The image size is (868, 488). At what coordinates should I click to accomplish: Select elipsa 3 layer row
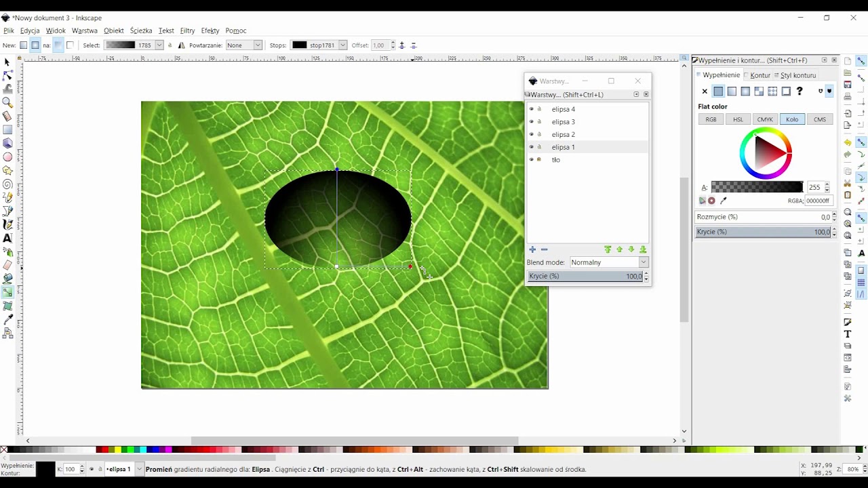point(588,122)
